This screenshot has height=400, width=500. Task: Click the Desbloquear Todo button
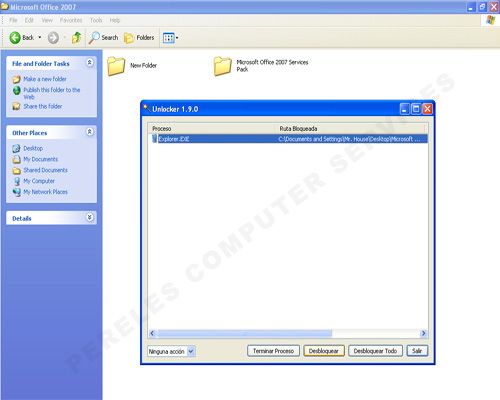[375, 351]
